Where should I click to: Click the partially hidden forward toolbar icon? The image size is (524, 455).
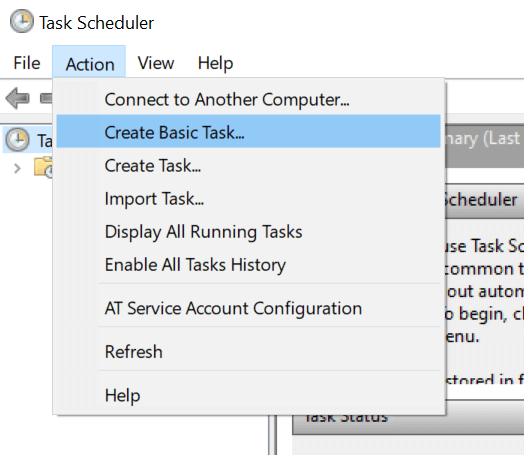pyautogui.click(x=46, y=98)
